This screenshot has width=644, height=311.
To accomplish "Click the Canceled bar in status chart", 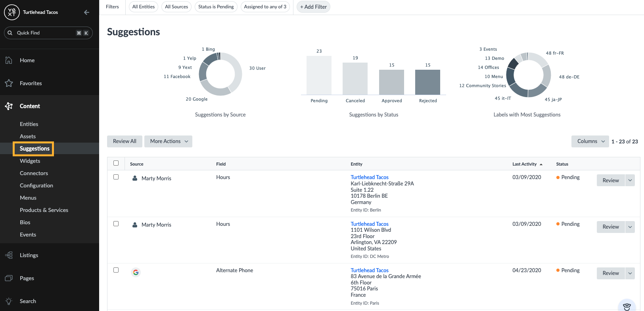I will 355,78.
